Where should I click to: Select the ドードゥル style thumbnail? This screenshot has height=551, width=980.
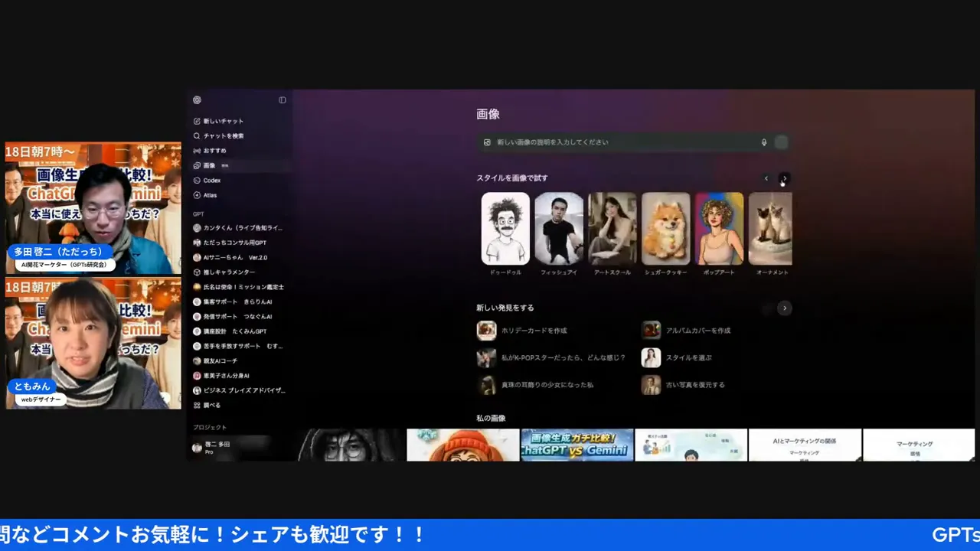pos(505,228)
